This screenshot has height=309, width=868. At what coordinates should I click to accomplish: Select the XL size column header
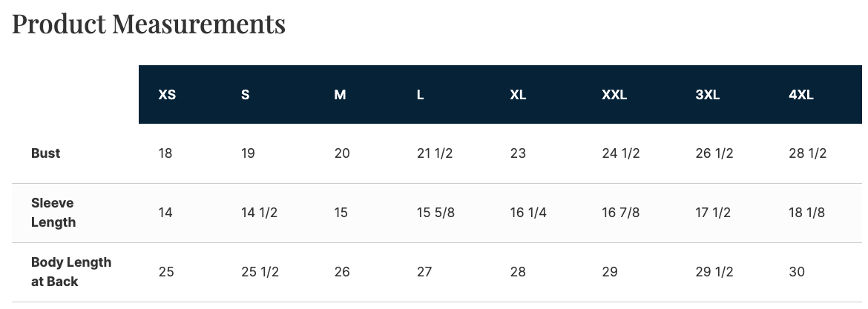point(518,95)
